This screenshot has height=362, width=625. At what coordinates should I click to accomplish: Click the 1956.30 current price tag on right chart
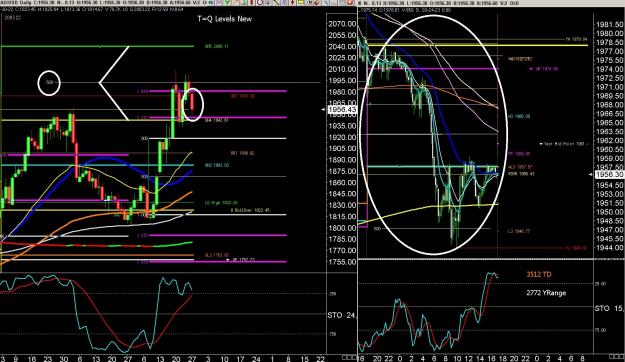(609, 175)
